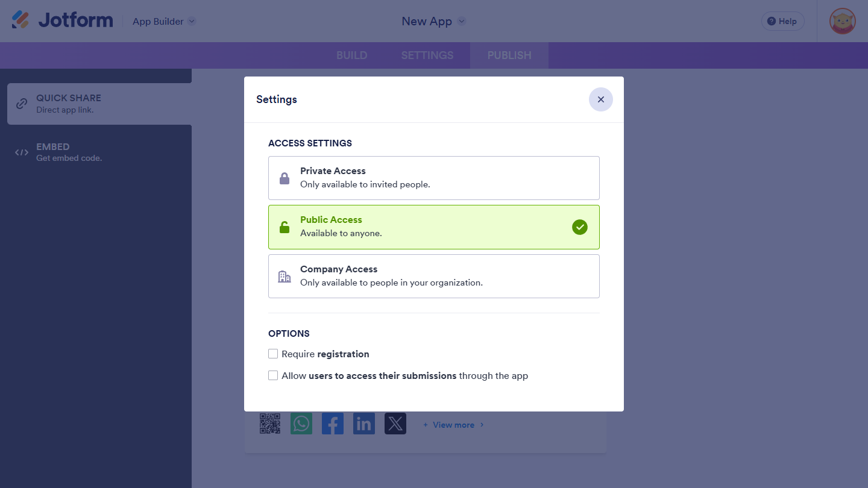Choose the Public Access option
The image size is (868, 488).
[x=433, y=227]
